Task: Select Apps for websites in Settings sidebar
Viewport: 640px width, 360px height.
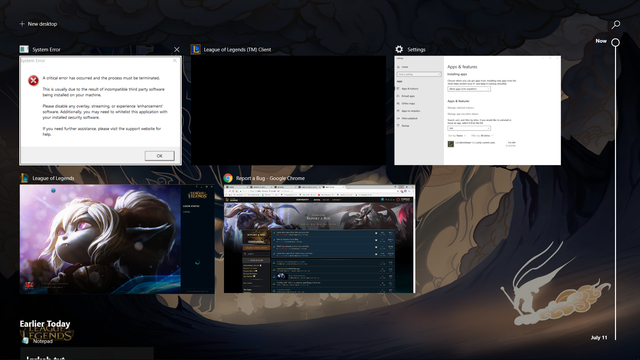Action: (410, 111)
